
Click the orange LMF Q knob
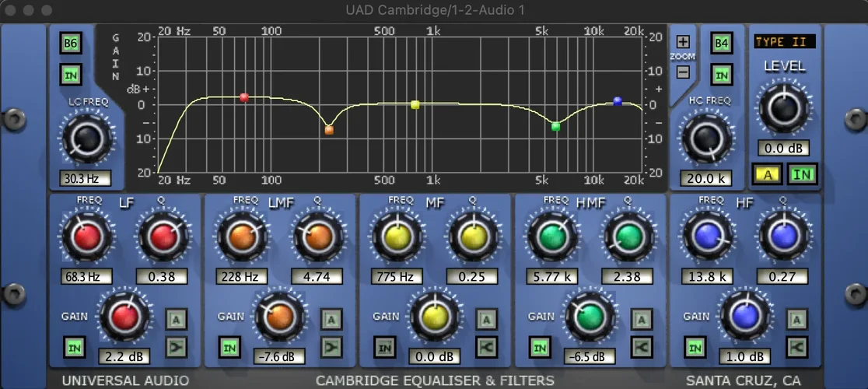pos(318,237)
